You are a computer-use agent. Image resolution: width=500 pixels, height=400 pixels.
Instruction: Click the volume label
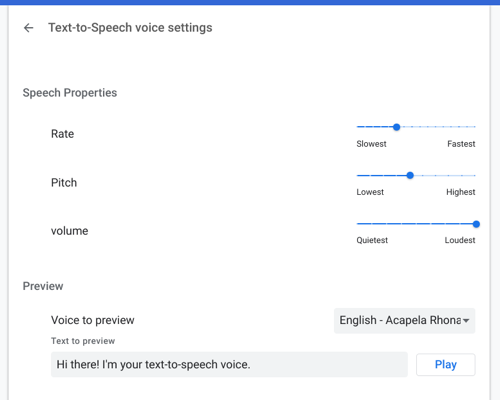(x=70, y=231)
